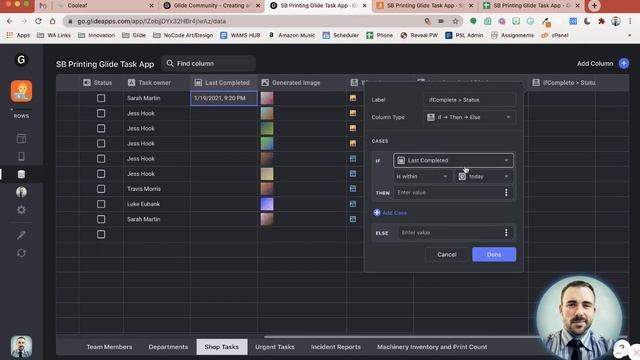Click the browser address bar URL

click(x=151, y=21)
